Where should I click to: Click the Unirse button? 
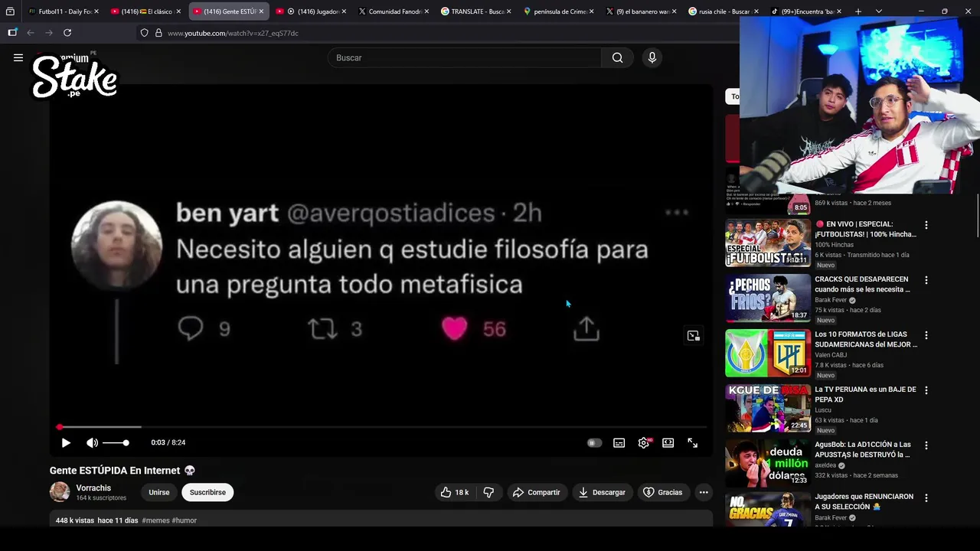(159, 492)
